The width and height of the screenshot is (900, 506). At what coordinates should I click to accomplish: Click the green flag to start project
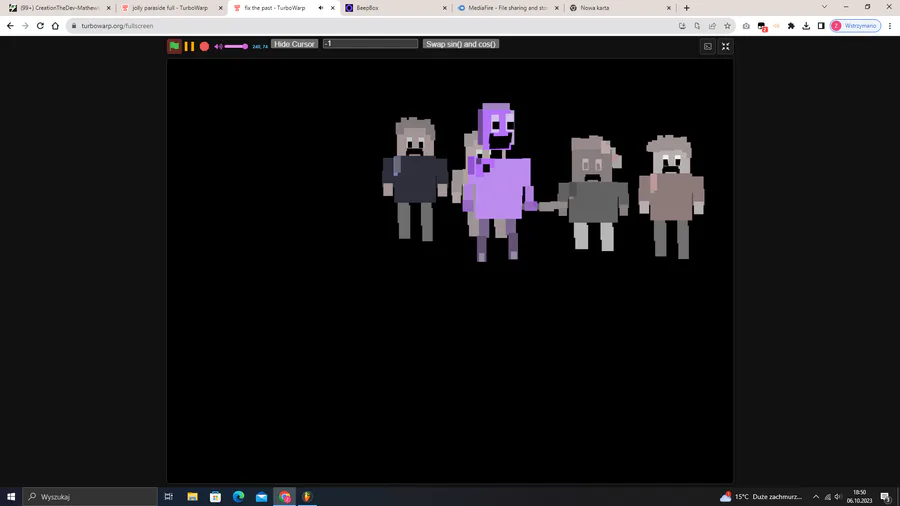(x=174, y=46)
